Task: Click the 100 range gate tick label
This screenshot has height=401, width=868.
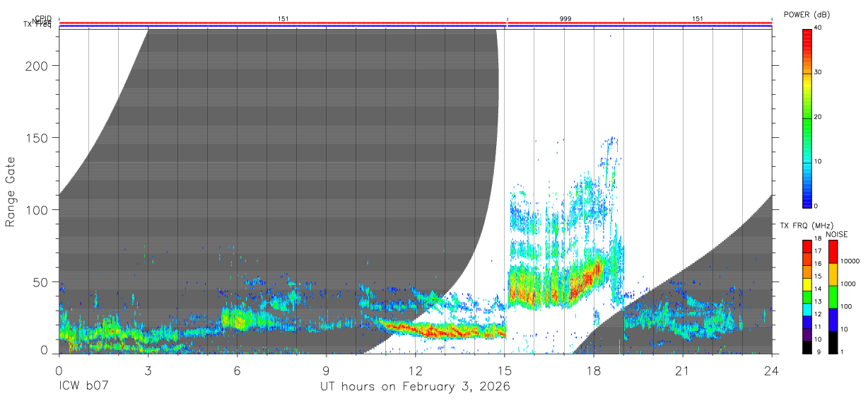Action: tap(36, 210)
